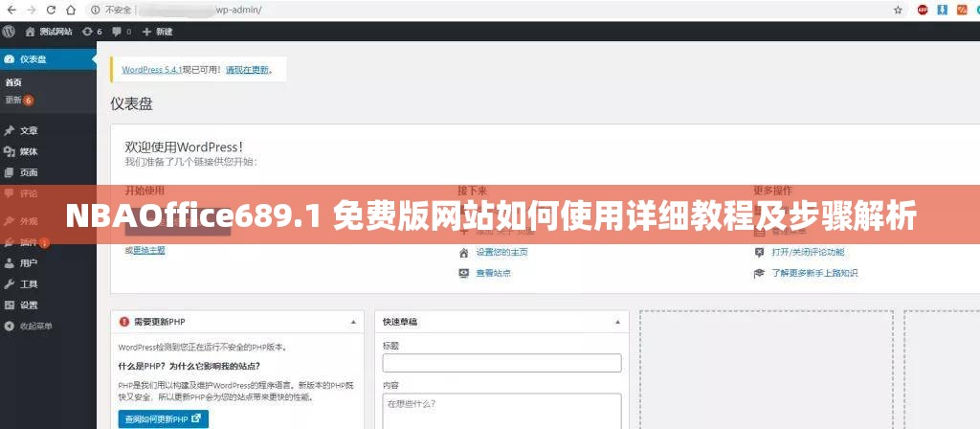980x429 pixels.
Task: Click the 不安全 site security indicator
Action: coord(110,10)
